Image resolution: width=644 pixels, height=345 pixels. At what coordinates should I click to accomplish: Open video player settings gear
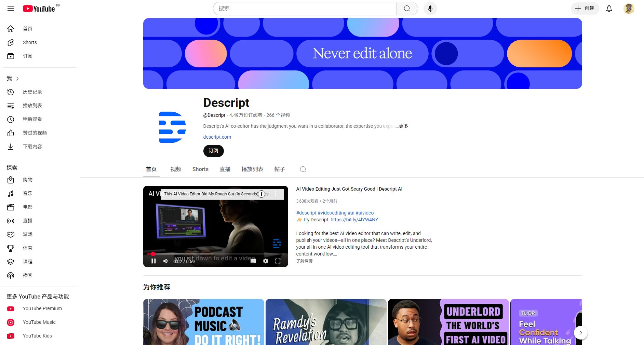[265, 261]
